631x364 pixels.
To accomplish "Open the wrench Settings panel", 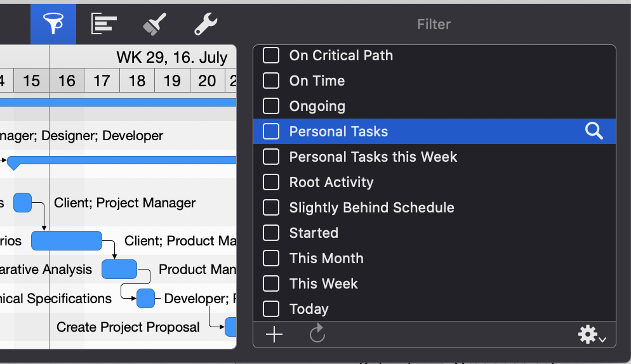I will click(x=206, y=24).
